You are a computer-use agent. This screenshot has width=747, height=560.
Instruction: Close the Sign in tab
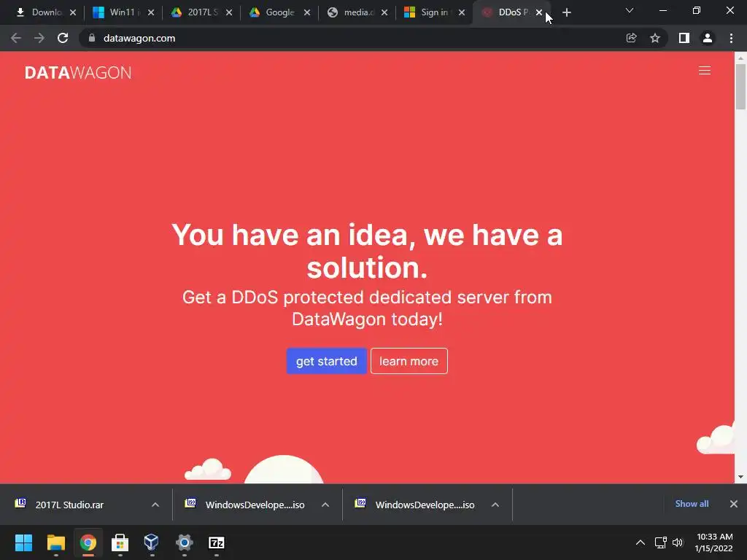click(x=462, y=12)
